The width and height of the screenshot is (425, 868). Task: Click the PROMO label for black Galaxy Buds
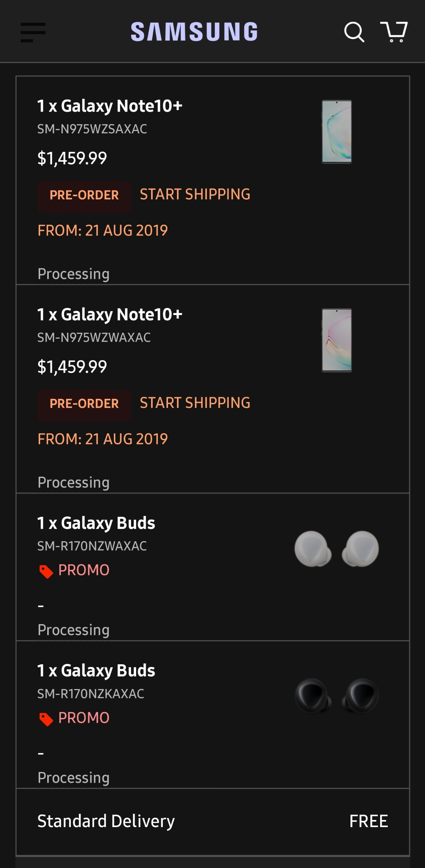pos(84,718)
